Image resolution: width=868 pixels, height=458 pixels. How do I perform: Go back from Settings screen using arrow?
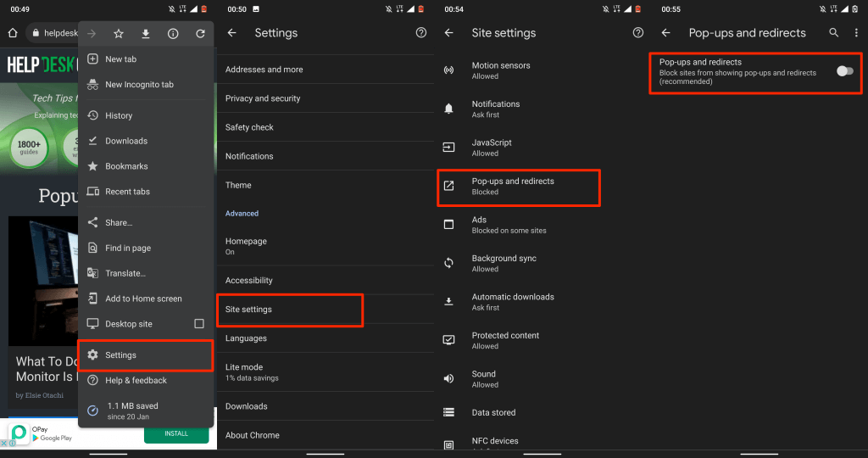tap(232, 33)
